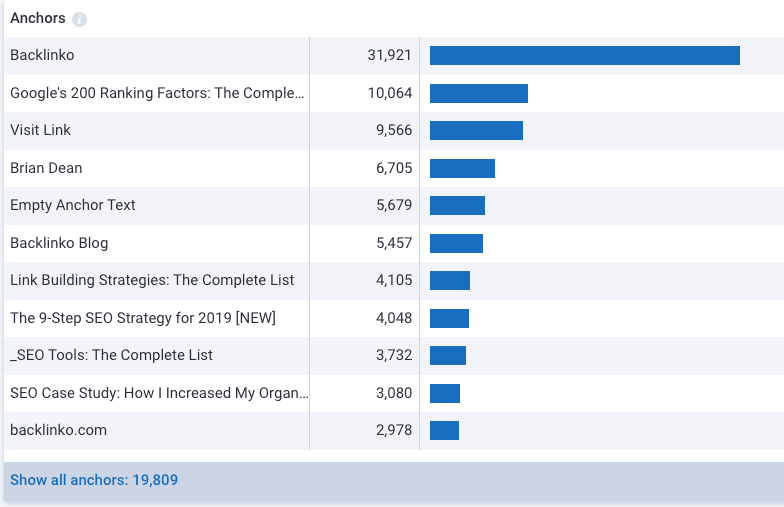
Task: Click the Google's 200 Ranking Factors anchor
Action: [x=157, y=93]
